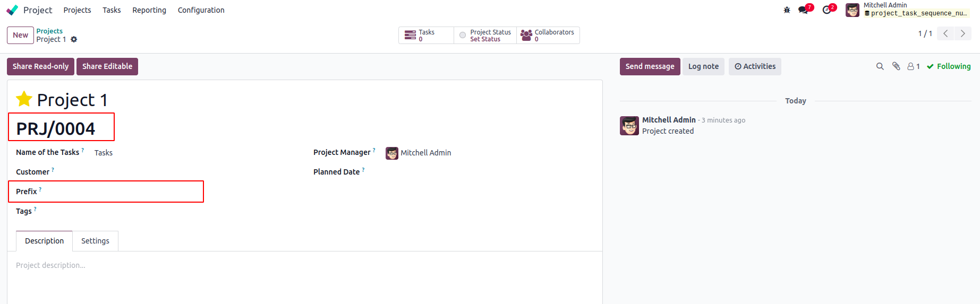The height and width of the screenshot is (304, 980).
Task: Open the Tasks menu item
Action: 112,10
